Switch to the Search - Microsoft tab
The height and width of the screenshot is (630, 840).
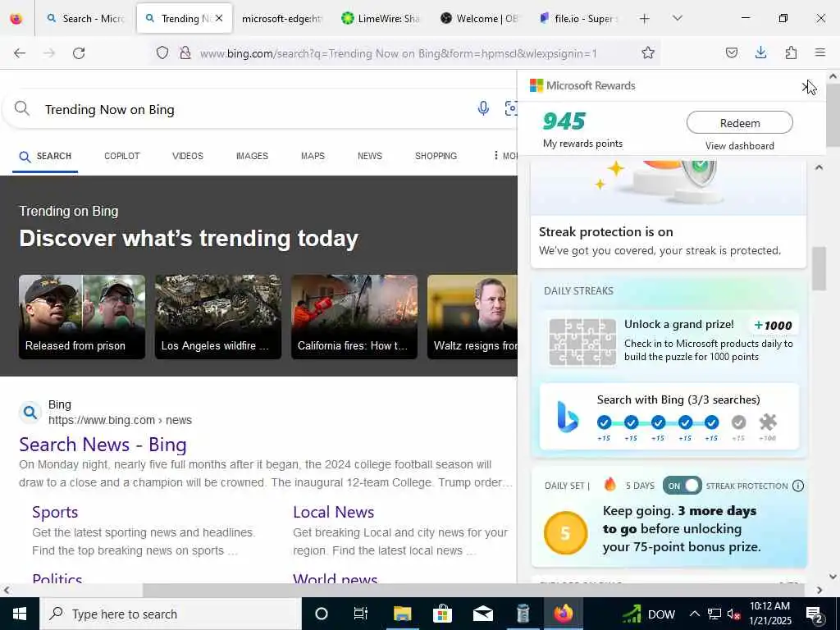[85, 19]
